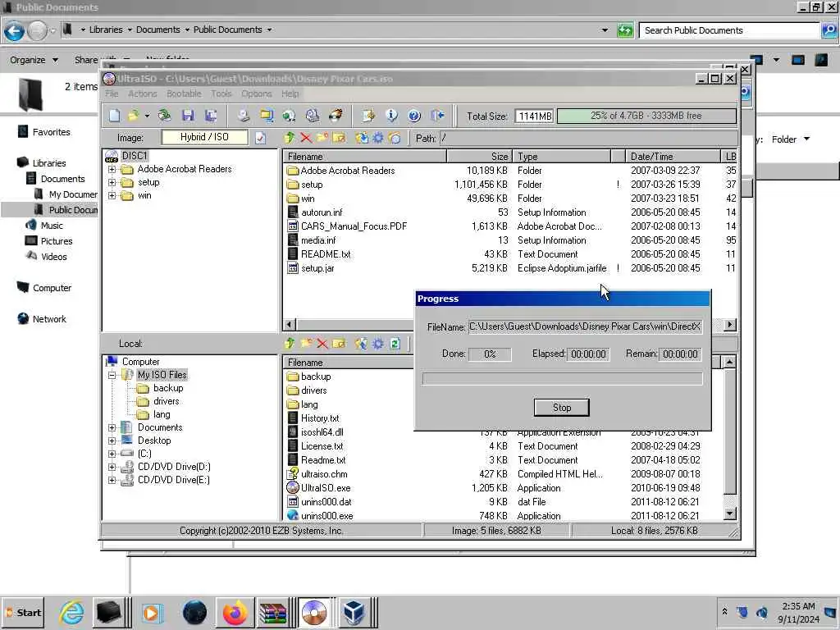Viewport: 840px width, 630px height.
Task: Click the WinRAR taskbar icon
Action: (272, 612)
